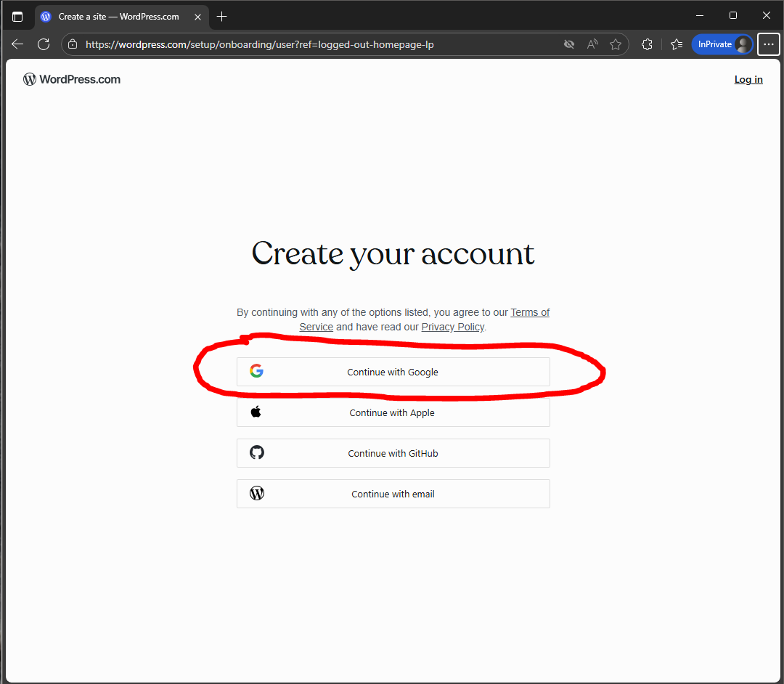Add page to favorites star icon
Image resolution: width=784 pixels, height=684 pixels.
(616, 44)
